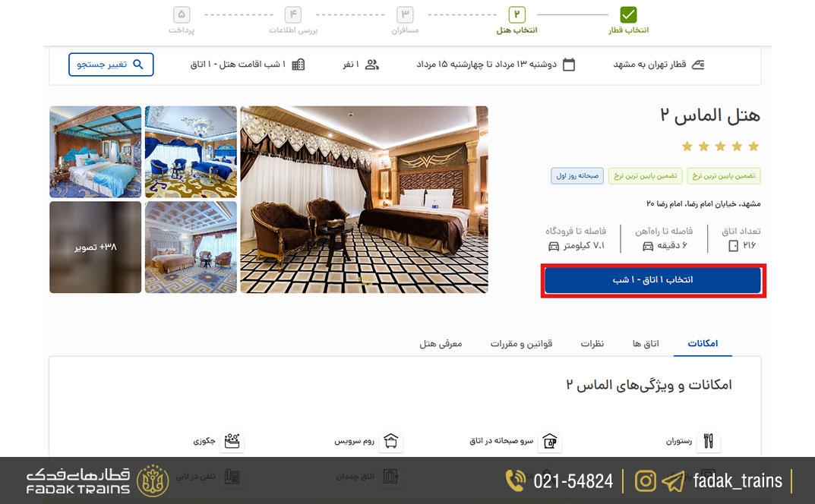The width and height of the screenshot is (815, 504).
Task: Click the calendar icon next to the travel dates
Action: pos(570,65)
